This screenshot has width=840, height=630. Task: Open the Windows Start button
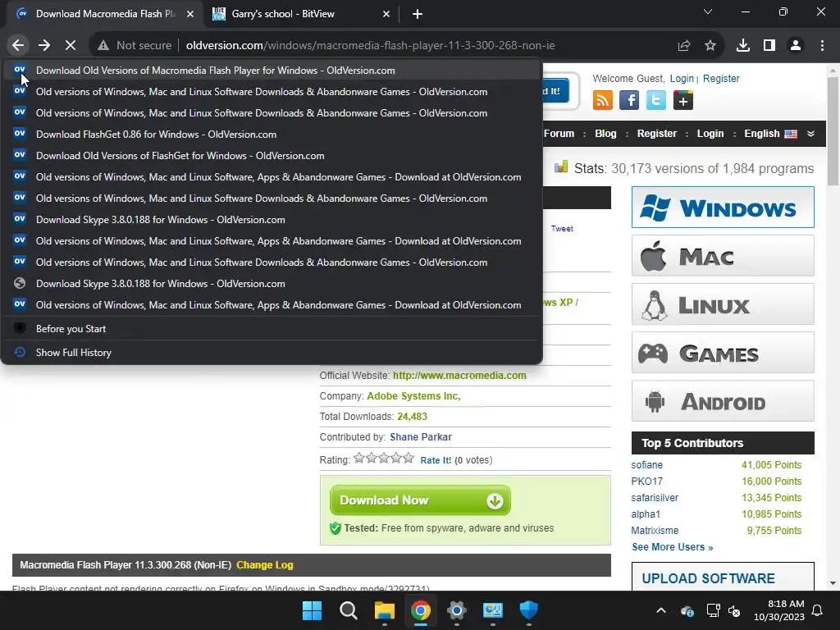coord(313,610)
